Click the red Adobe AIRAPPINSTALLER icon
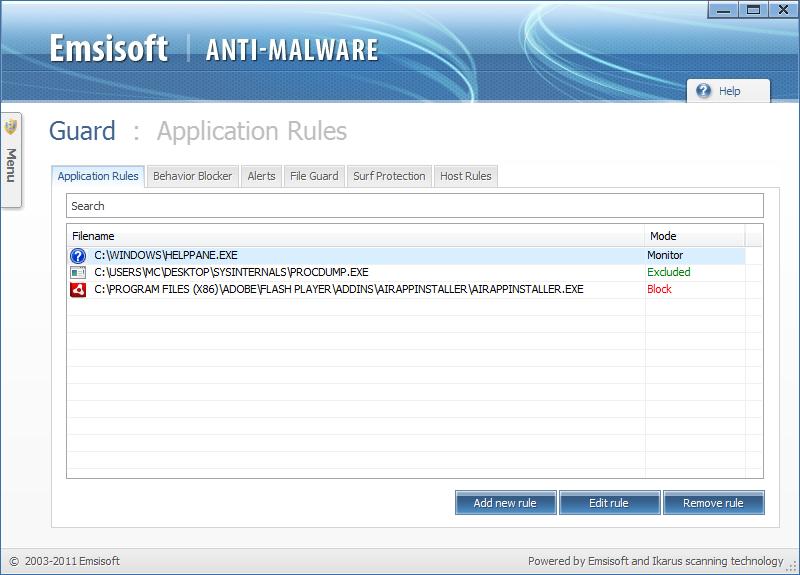The image size is (800, 575). pos(78,289)
